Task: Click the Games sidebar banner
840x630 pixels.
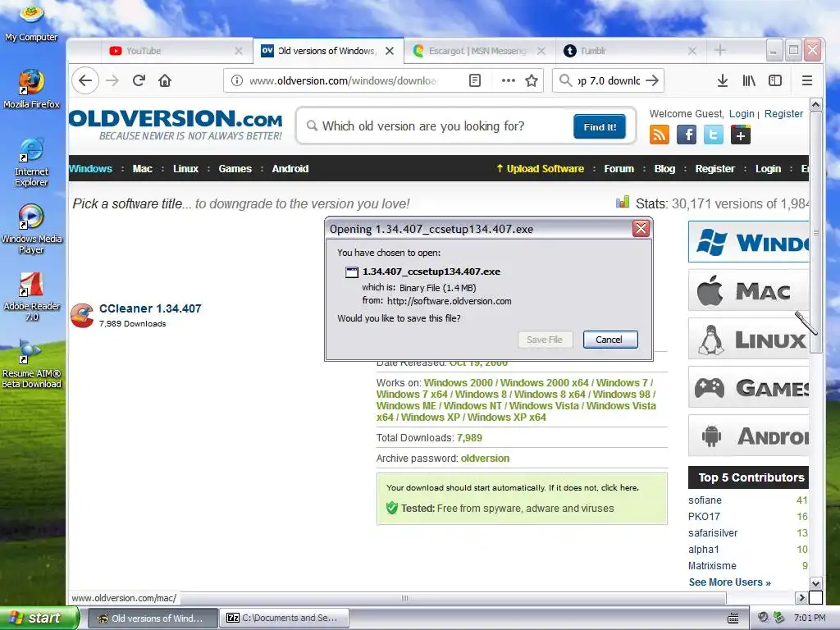Action: [x=748, y=387]
